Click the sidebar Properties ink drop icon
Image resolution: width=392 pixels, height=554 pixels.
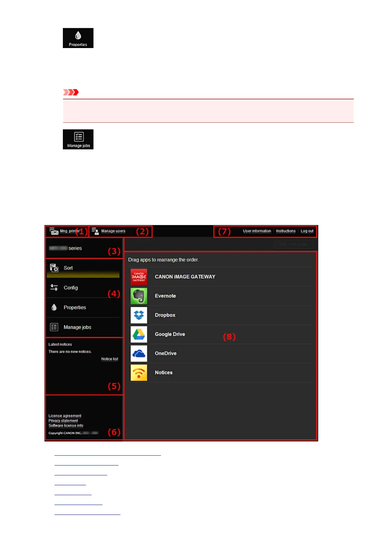pos(54,307)
